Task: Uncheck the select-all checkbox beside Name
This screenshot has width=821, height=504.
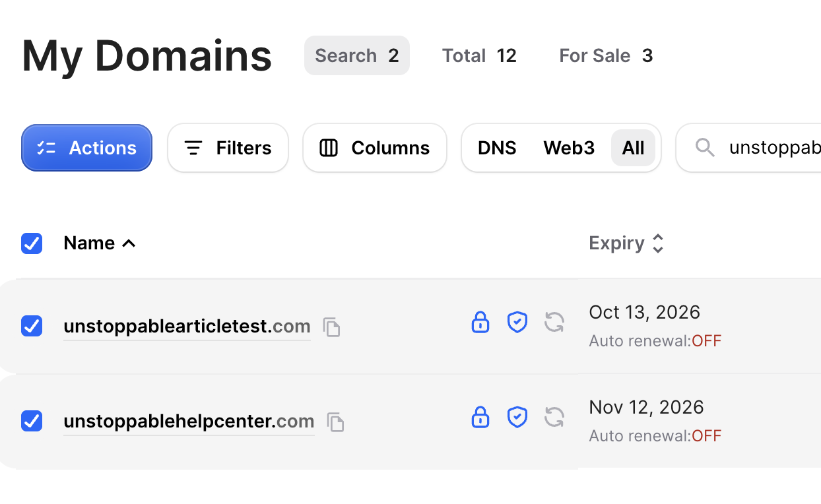Action: coord(32,243)
